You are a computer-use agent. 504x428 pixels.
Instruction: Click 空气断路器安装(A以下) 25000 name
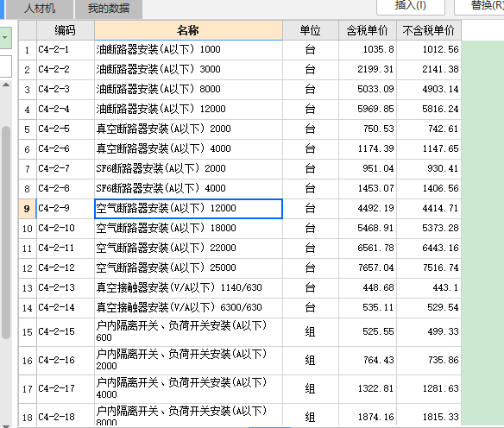point(188,268)
